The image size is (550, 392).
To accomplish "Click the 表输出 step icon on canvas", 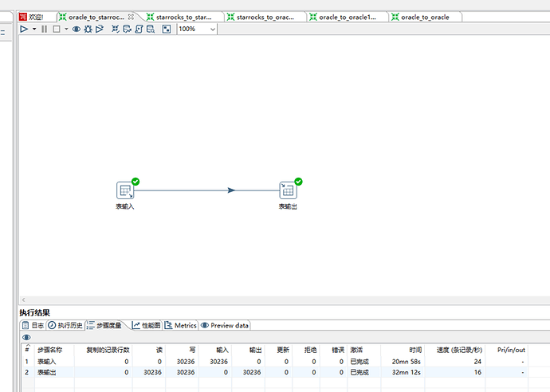I will (x=288, y=190).
